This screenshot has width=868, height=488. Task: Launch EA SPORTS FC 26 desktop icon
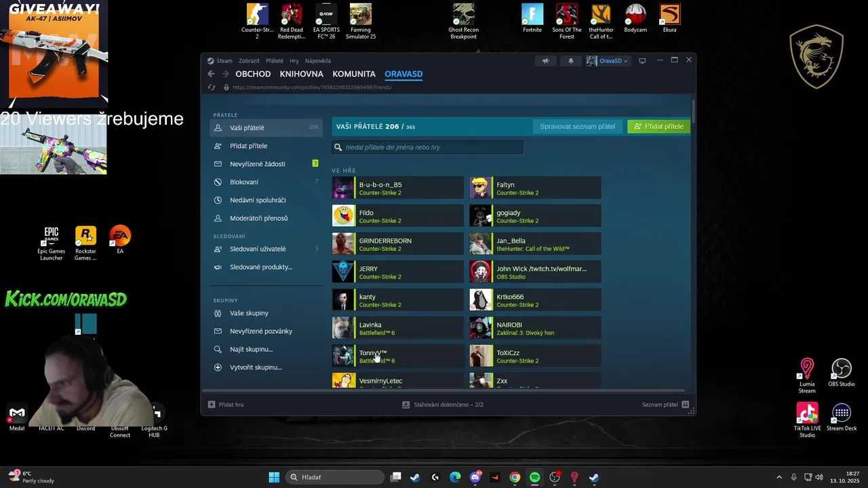coord(326,21)
